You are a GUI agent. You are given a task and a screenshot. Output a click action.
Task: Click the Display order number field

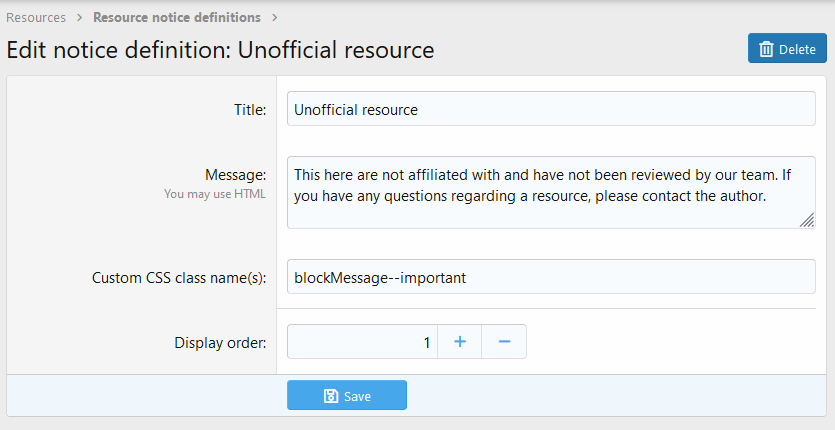point(362,342)
